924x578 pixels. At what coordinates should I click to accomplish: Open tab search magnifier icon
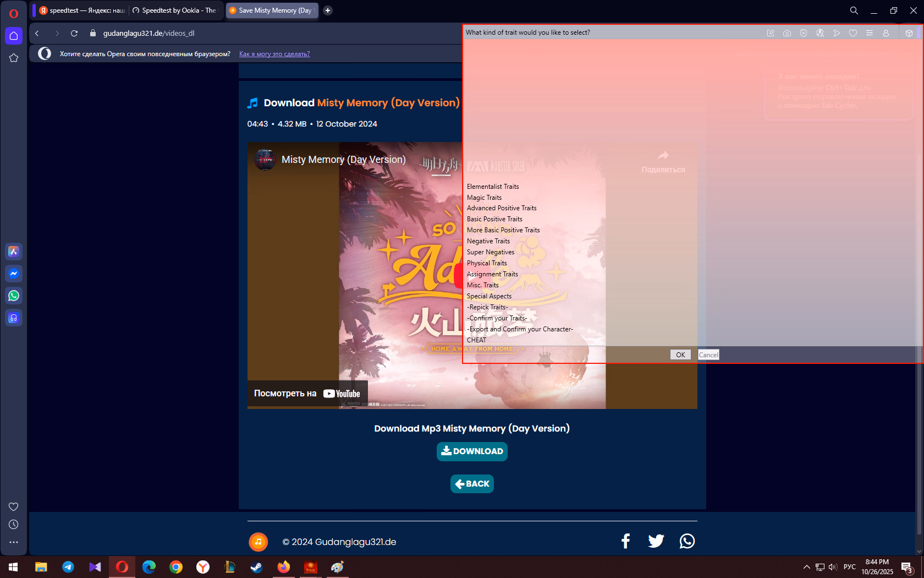(x=854, y=10)
